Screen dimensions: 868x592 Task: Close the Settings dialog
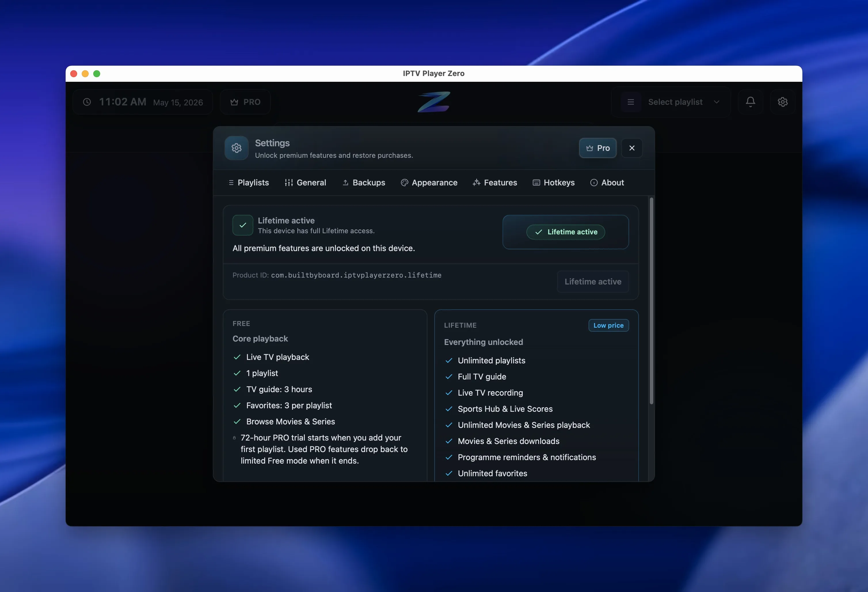click(x=632, y=148)
